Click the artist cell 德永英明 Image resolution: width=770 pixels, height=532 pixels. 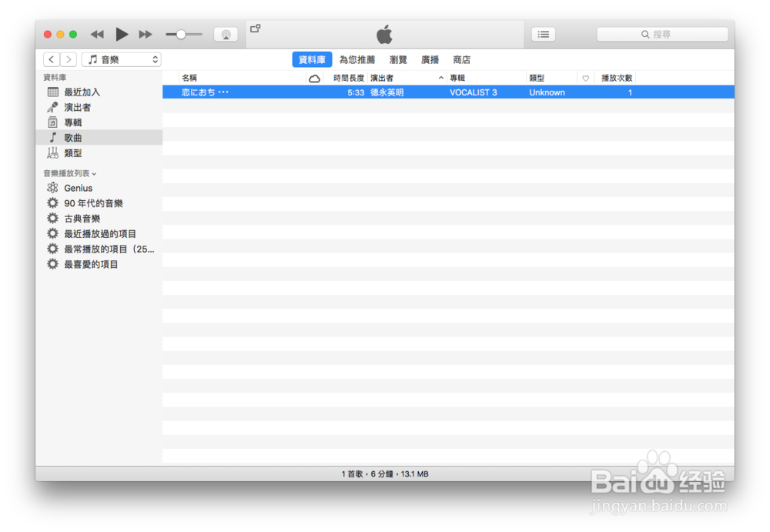pos(387,92)
